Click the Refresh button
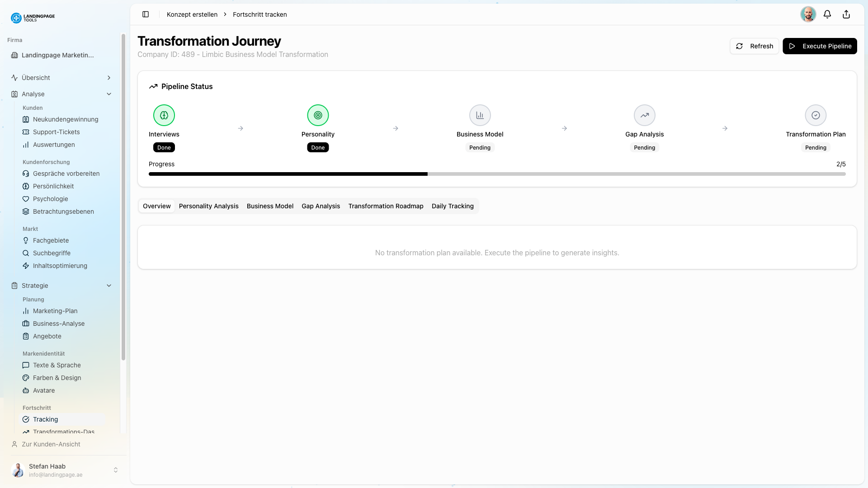 click(754, 46)
